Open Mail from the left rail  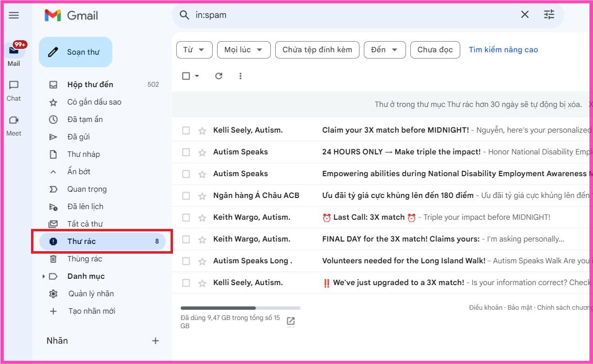pos(14,54)
